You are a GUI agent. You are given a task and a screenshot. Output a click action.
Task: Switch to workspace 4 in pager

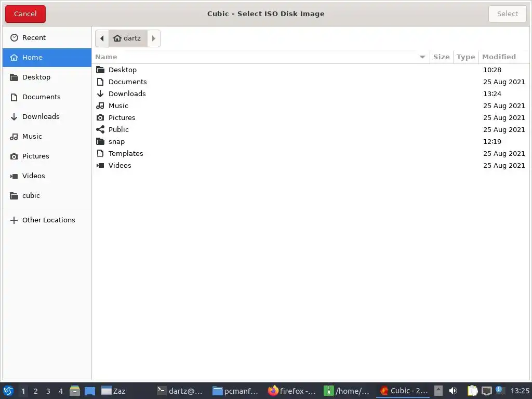61,391
